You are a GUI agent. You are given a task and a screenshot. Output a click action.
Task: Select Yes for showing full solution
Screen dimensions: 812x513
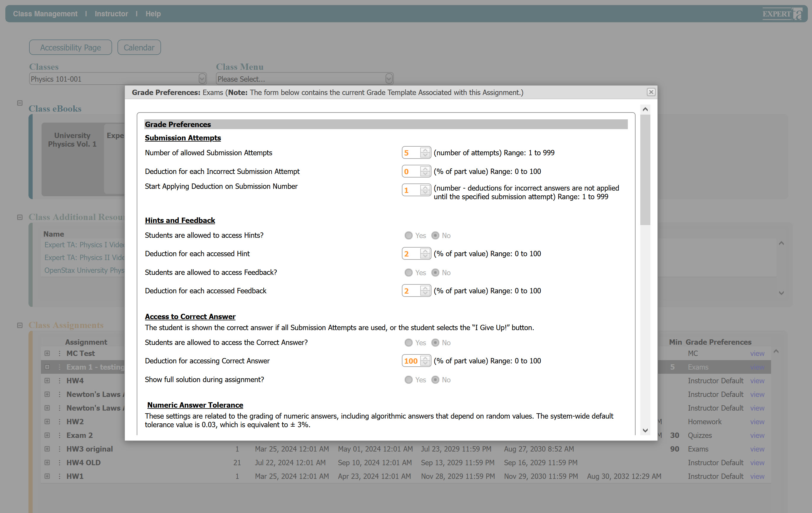pyautogui.click(x=408, y=380)
